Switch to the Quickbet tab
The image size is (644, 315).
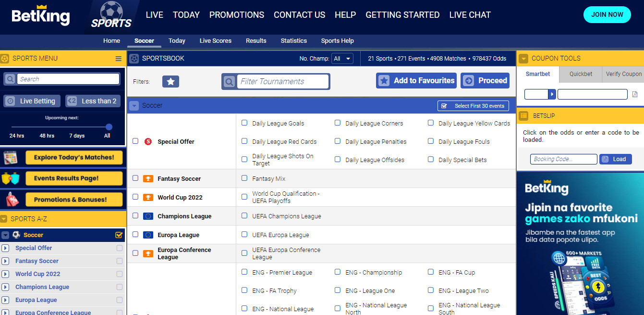coord(581,74)
